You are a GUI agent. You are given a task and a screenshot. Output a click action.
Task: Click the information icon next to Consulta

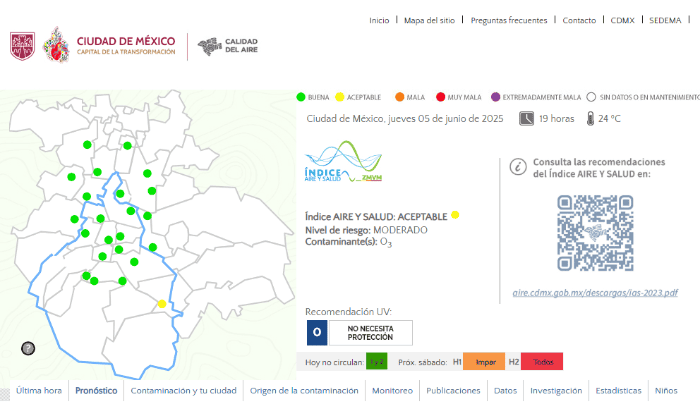[517, 167]
